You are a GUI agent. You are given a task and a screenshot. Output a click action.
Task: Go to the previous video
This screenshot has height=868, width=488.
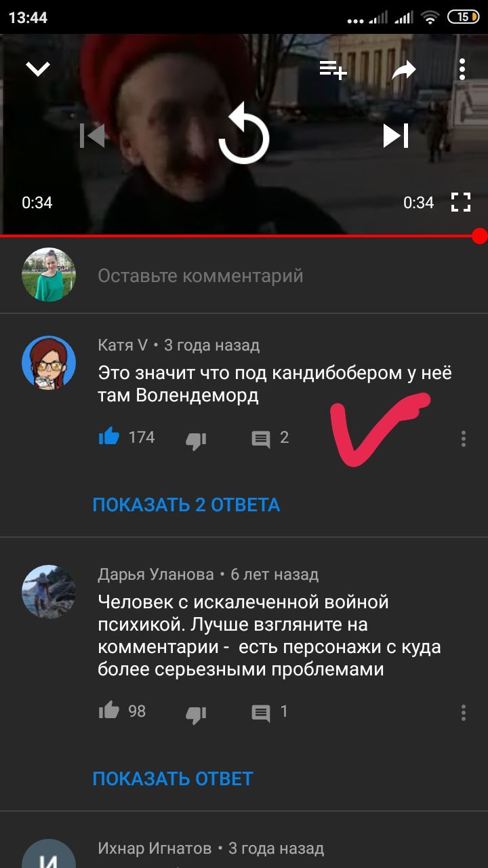pyautogui.click(x=92, y=136)
